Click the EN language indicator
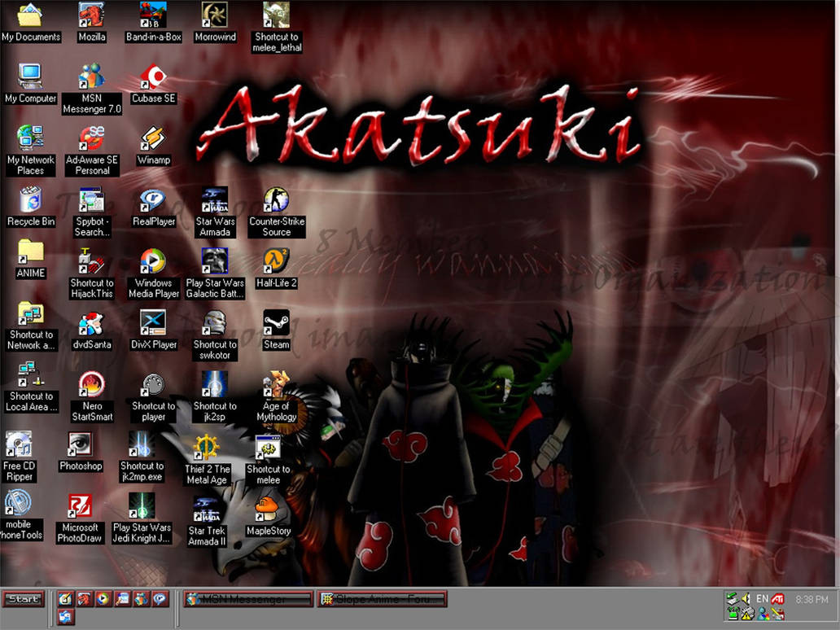840x630 pixels. click(763, 598)
